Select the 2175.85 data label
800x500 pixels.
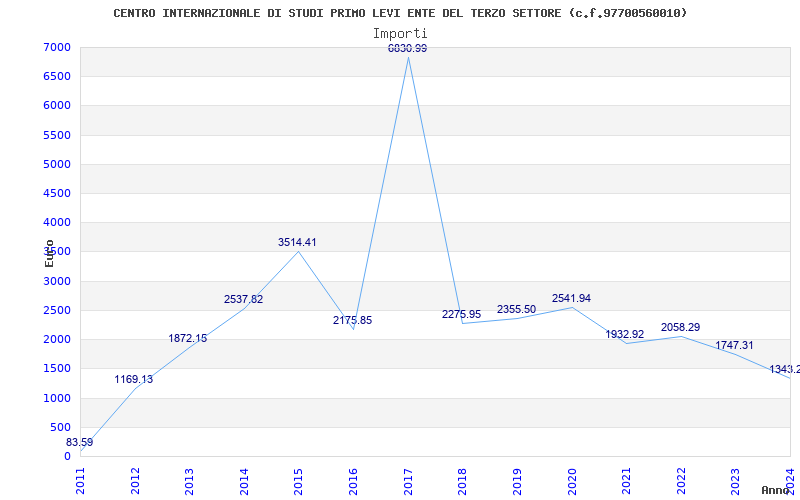(x=353, y=320)
